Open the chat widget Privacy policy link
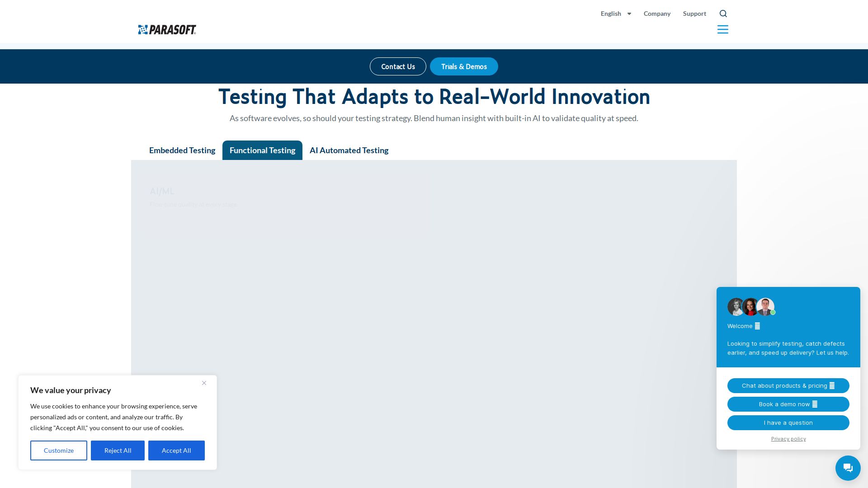 (x=788, y=439)
